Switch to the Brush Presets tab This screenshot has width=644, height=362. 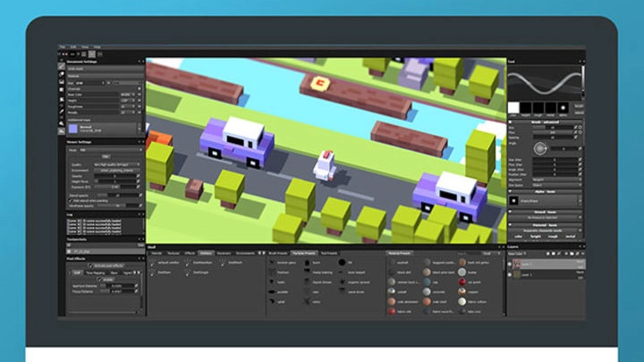coord(278,253)
